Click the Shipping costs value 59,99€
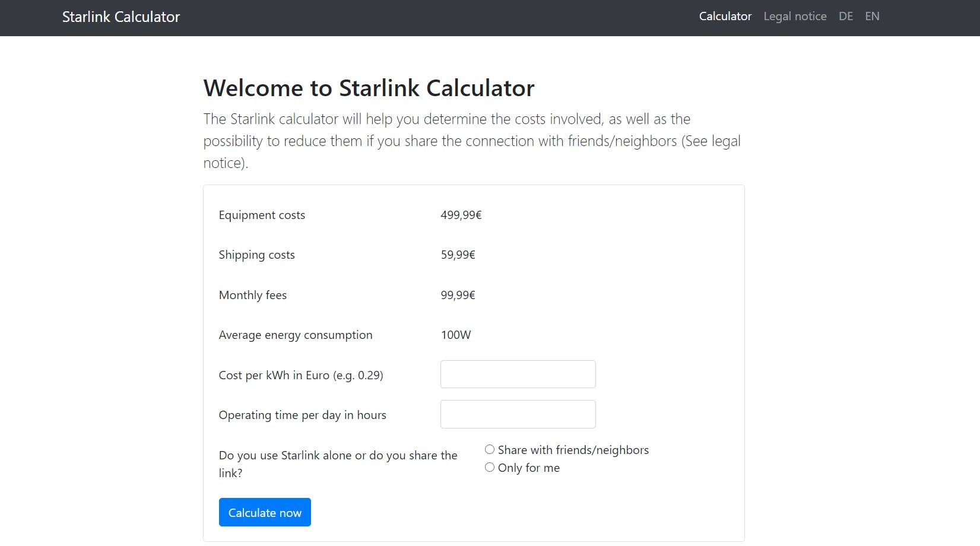The width and height of the screenshot is (980, 546). (458, 255)
